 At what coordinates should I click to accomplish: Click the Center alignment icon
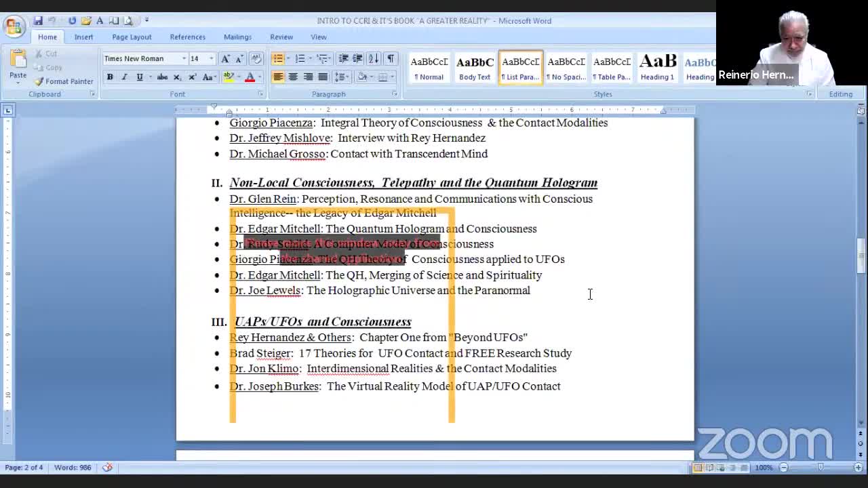(293, 77)
